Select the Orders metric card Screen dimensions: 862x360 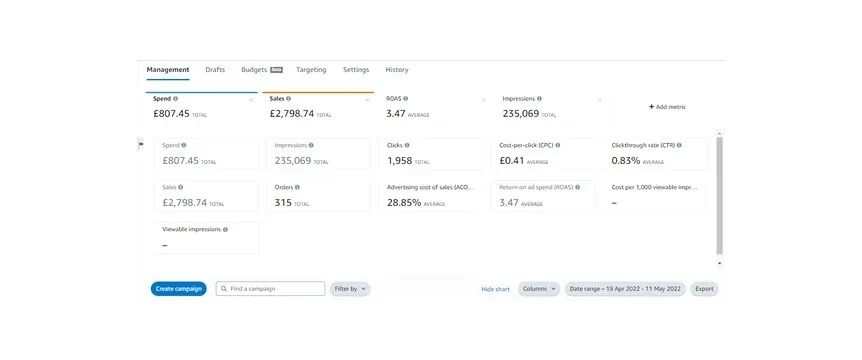(318, 196)
